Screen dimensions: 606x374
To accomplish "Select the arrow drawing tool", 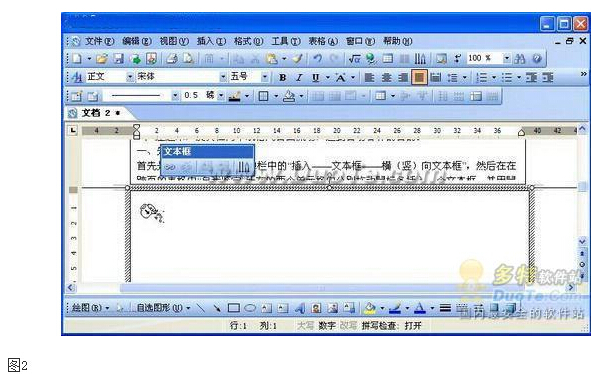I will click(217, 308).
